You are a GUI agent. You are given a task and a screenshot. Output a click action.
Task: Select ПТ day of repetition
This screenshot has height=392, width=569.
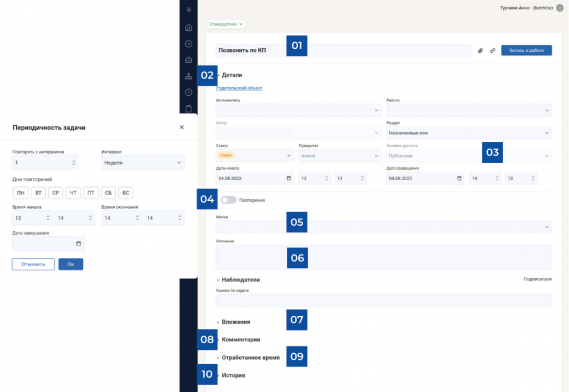(91, 193)
